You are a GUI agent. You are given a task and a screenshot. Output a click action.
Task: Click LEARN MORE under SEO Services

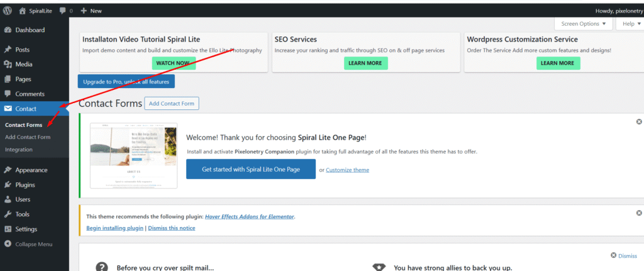(365, 64)
